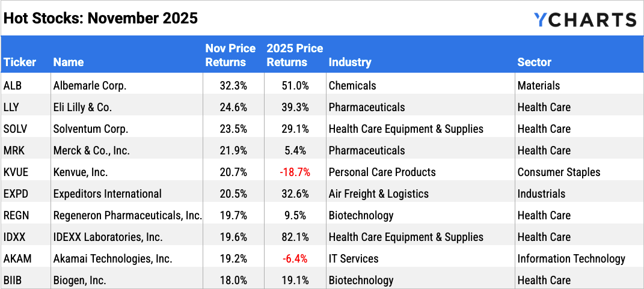Select the EXPD ticker cell

click(16, 194)
